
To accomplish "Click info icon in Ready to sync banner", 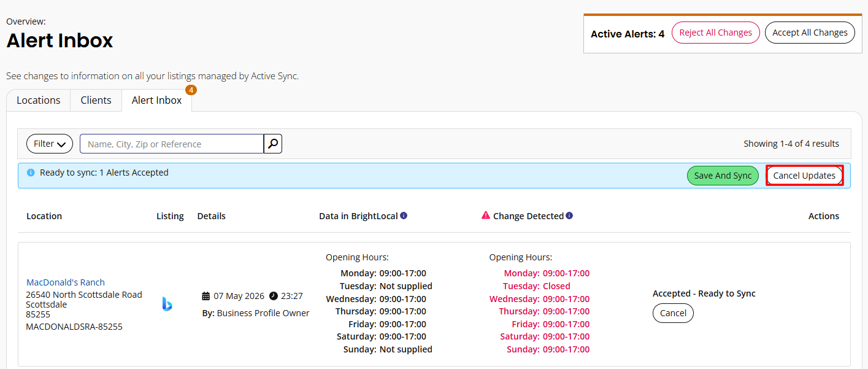I will (x=31, y=173).
